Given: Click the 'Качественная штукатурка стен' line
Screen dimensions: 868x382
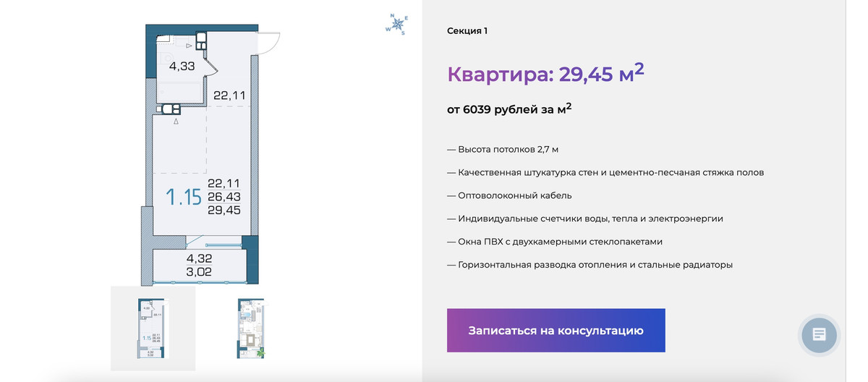Looking at the screenshot, I should (x=605, y=172).
